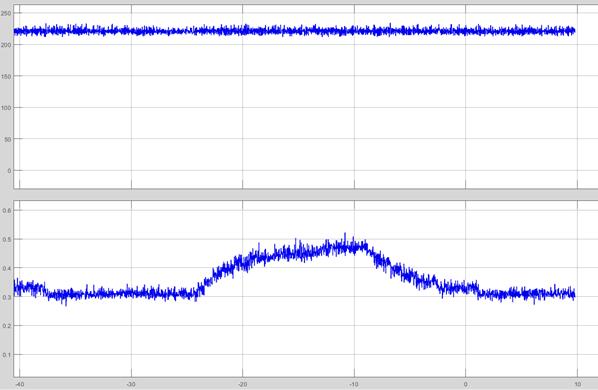Click the 0.1 y-axis tick label

[7, 355]
